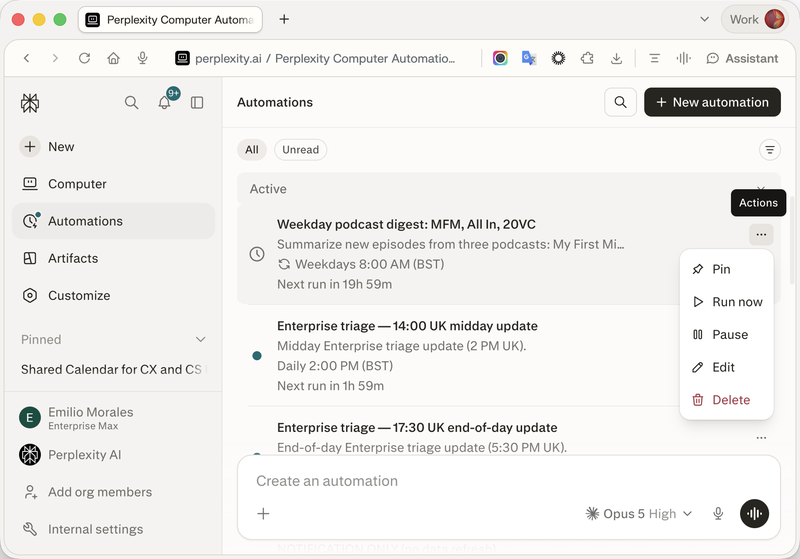Go back in browser history
The image size is (800, 559).
(x=27, y=58)
